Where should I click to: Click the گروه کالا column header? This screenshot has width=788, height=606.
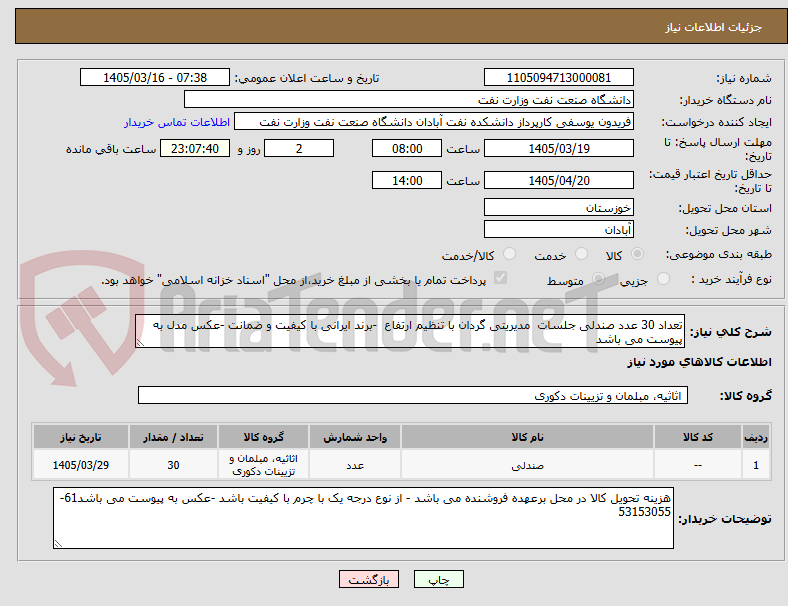(x=263, y=437)
